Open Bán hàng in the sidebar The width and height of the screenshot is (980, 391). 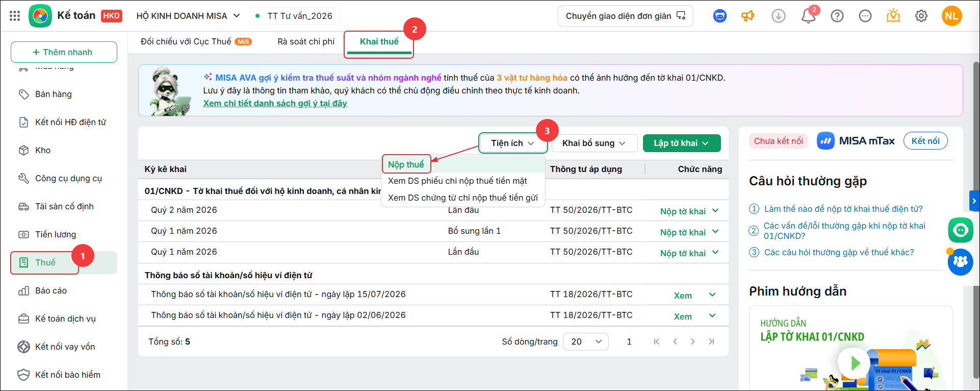pyautogui.click(x=64, y=94)
